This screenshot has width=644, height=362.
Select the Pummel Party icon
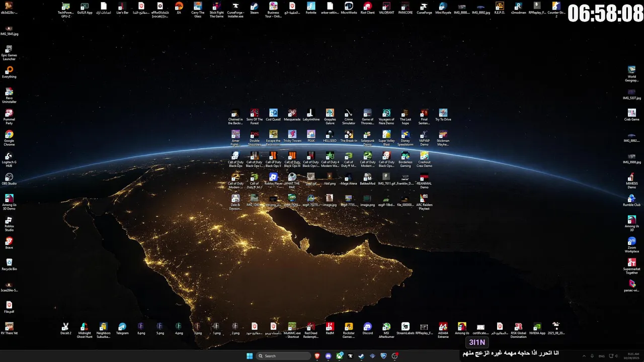coord(9,117)
